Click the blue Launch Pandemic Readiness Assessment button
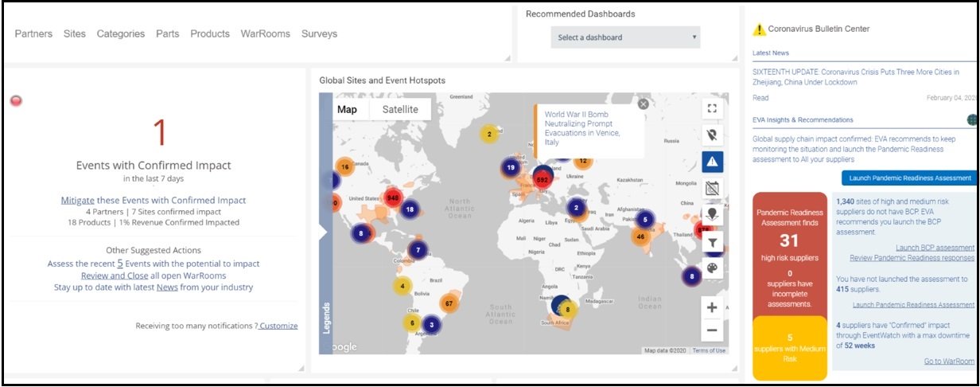980x387 pixels. 910,178
